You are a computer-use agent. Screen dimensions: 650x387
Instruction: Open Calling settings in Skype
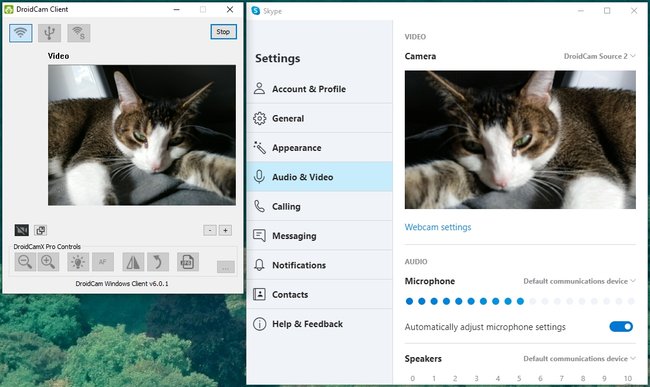tap(320, 206)
